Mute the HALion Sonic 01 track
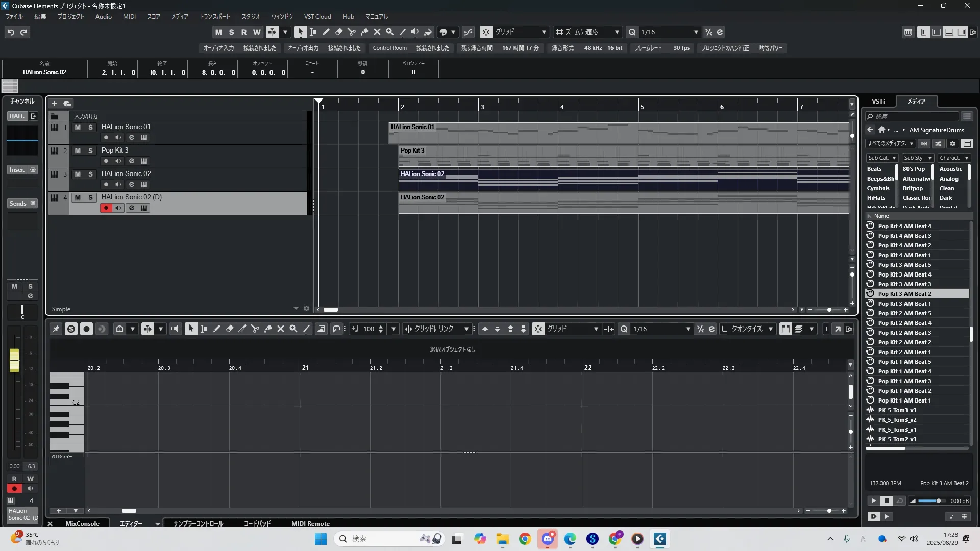 pos(78,127)
